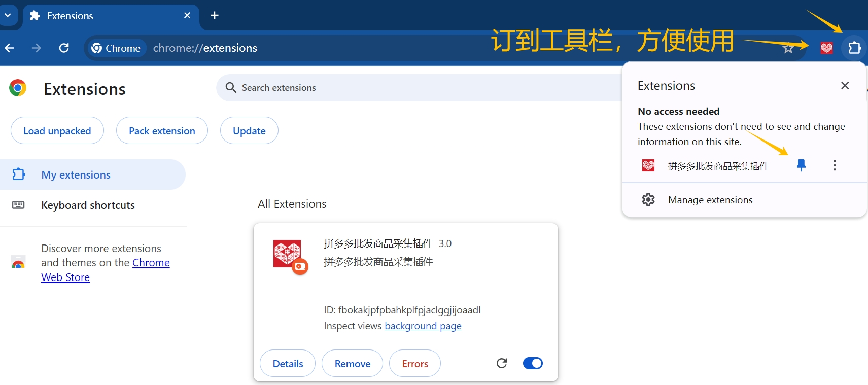This screenshot has height=385, width=868.
Task: Focus the Search extensions field
Action: [420, 87]
